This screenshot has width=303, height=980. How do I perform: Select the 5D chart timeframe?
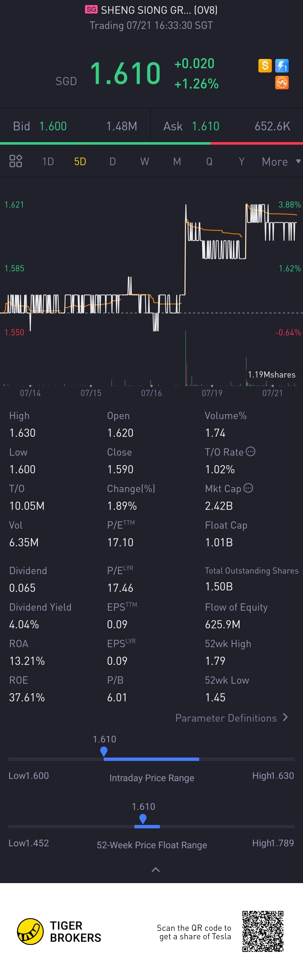tap(80, 161)
